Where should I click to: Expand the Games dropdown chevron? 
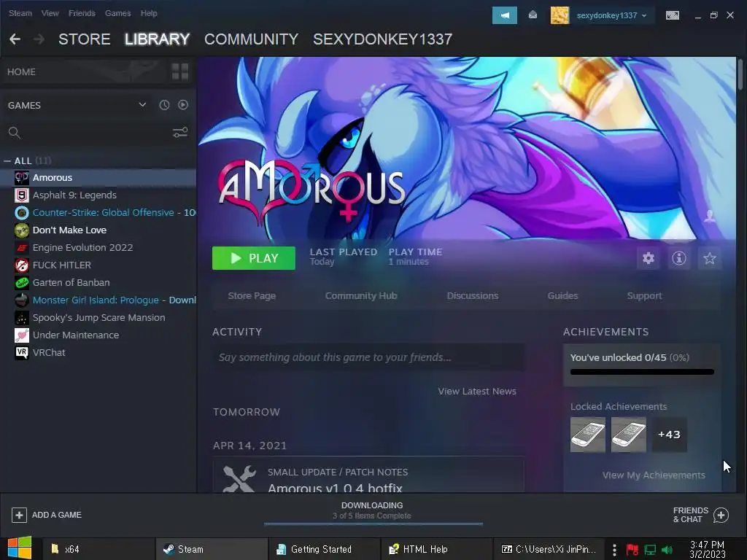coord(142,105)
